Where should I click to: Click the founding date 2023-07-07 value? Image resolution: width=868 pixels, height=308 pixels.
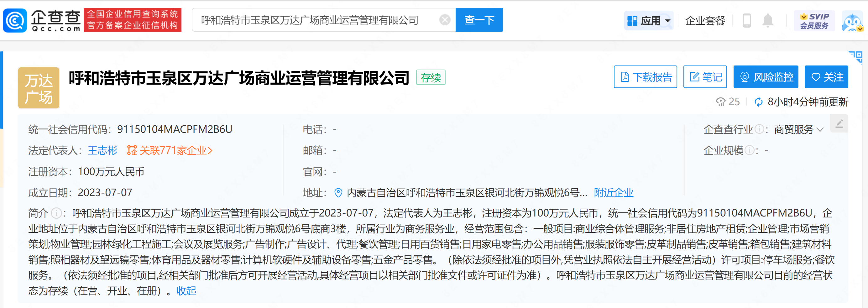(x=105, y=193)
